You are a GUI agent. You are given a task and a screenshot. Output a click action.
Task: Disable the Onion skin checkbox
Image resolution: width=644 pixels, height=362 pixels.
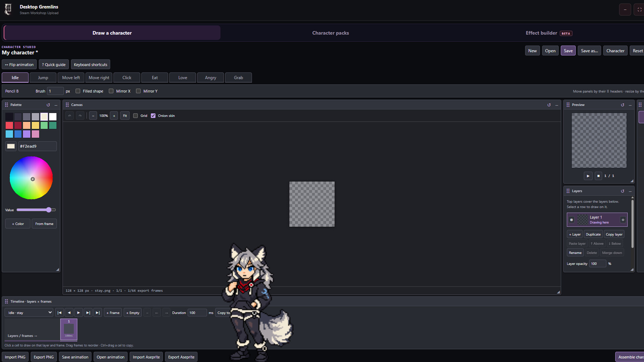153,116
